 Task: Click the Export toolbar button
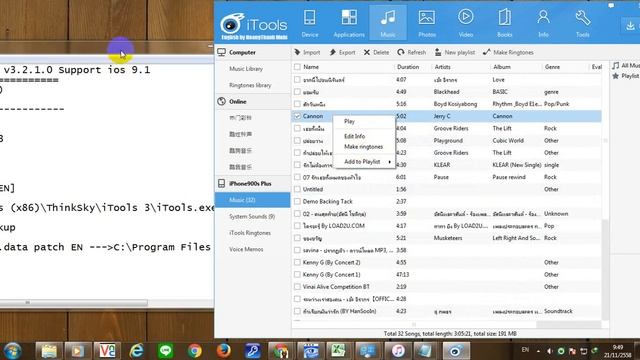[x=342, y=52]
